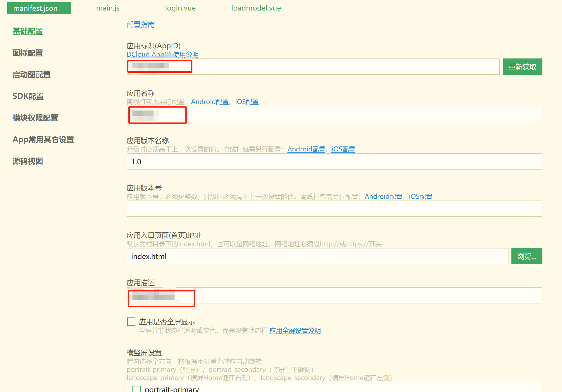This screenshot has height=392, width=562.
Task: Open the 图标配置 section in the sidebar
Action: tap(27, 53)
